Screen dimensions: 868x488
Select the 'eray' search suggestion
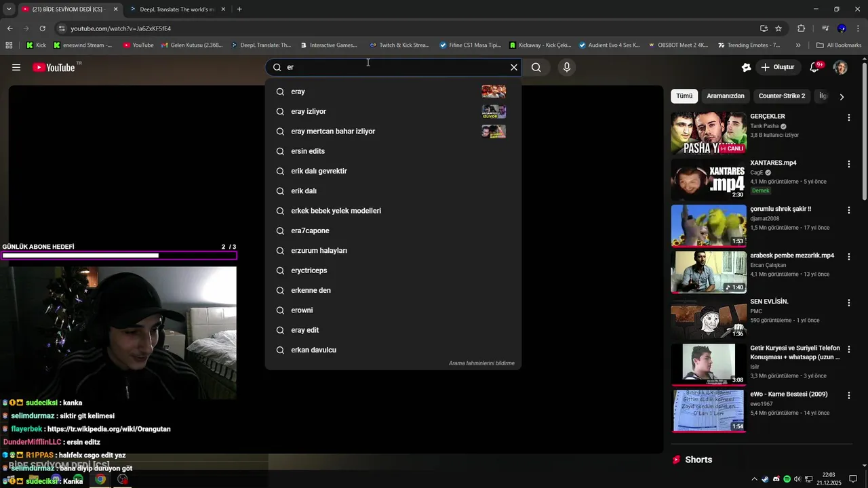point(393,91)
